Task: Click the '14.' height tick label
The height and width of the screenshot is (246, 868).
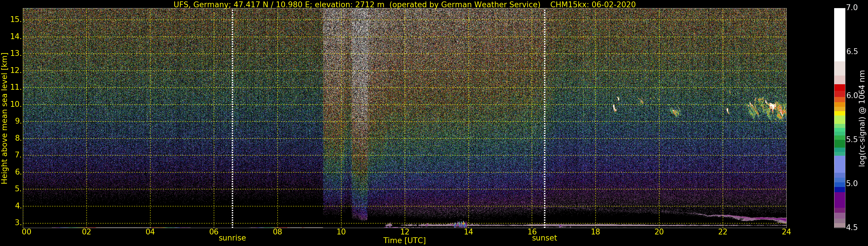Action: pos(16,36)
